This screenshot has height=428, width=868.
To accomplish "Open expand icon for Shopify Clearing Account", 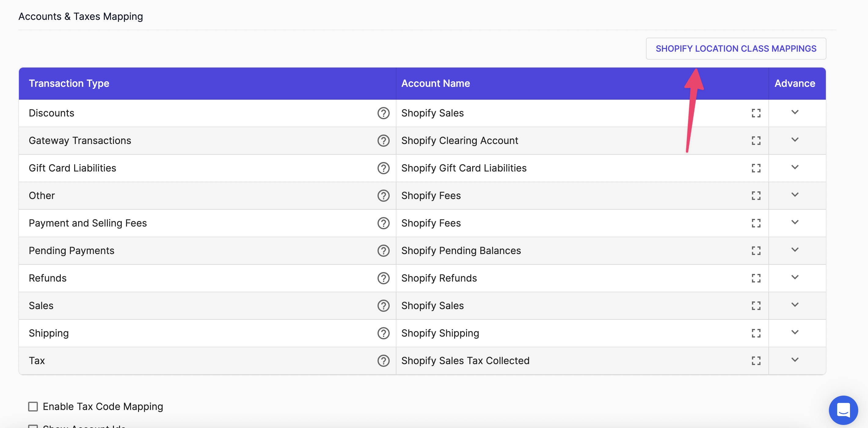I will [x=756, y=141].
